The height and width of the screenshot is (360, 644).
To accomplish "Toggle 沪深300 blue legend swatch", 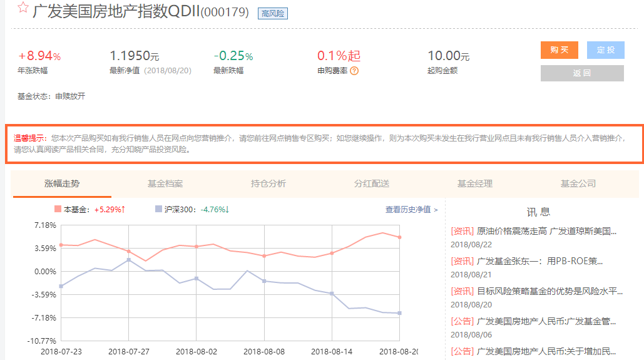I will point(158,209).
